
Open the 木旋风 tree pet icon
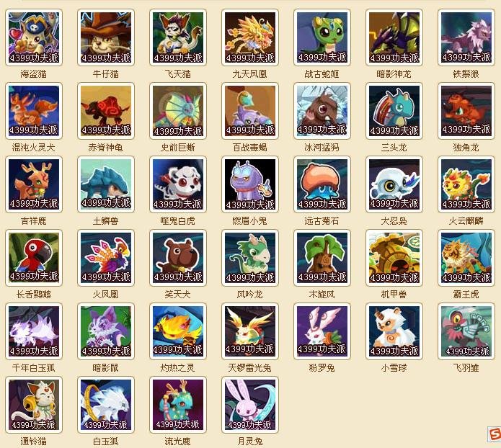[x=322, y=258]
